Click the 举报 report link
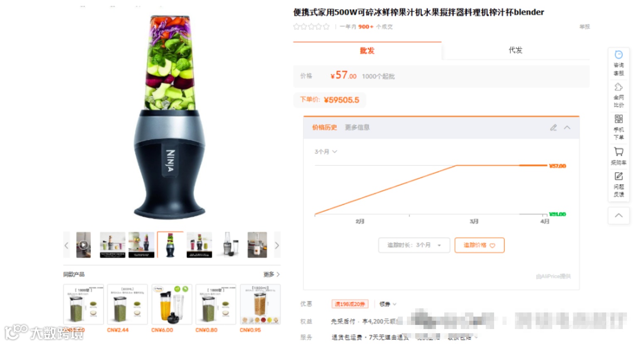The image size is (644, 344). point(585,27)
